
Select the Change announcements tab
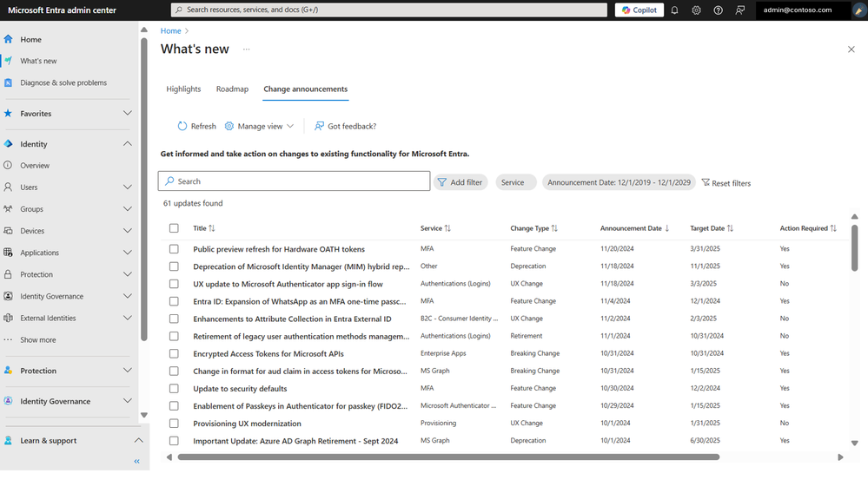[x=306, y=89]
